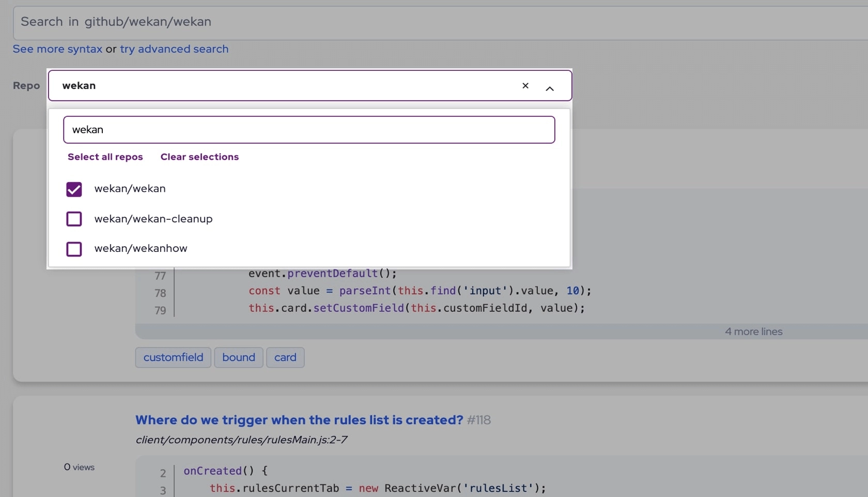Click Clear selections

199,157
